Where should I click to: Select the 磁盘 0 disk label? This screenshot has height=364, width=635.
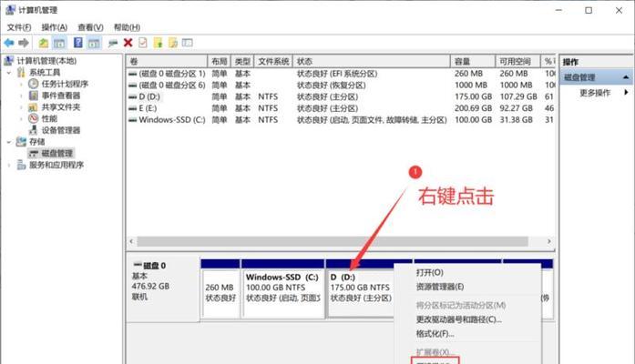(154, 266)
